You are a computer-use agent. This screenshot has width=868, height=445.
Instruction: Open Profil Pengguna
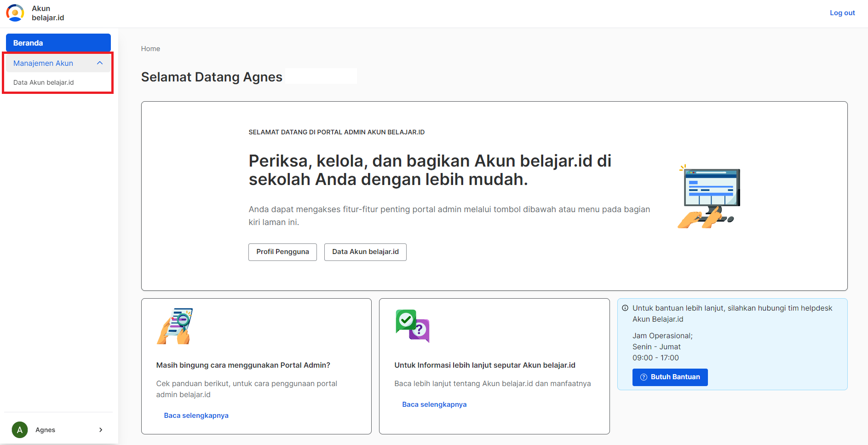[282, 252]
